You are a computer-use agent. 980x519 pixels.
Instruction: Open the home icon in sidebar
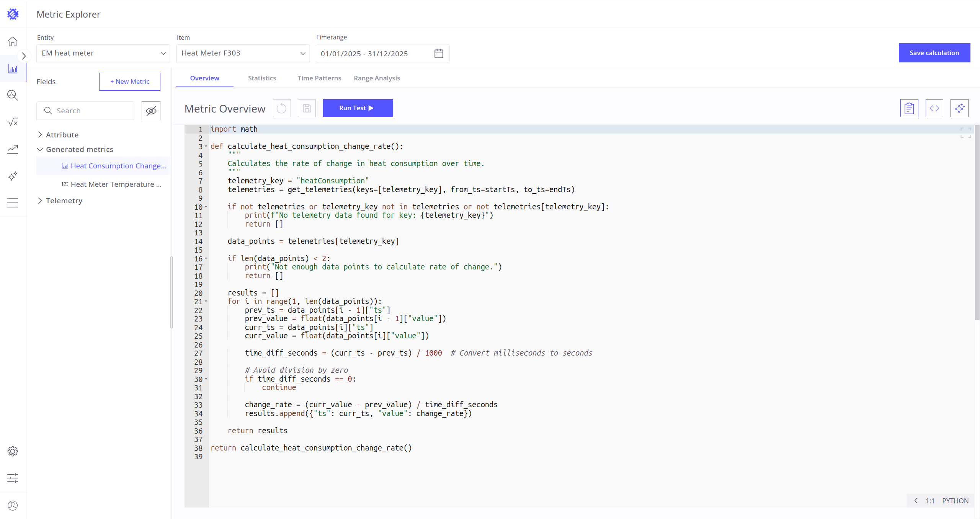pos(13,41)
